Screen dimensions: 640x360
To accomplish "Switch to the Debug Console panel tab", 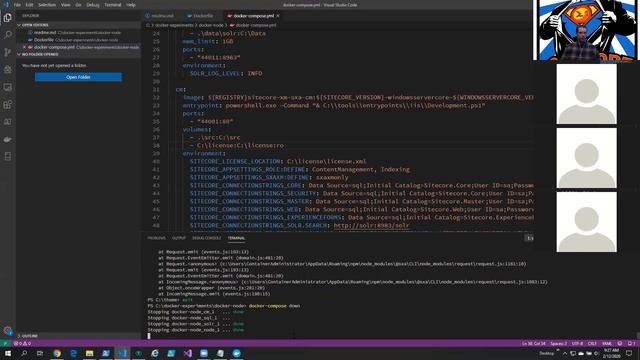I will (207, 238).
